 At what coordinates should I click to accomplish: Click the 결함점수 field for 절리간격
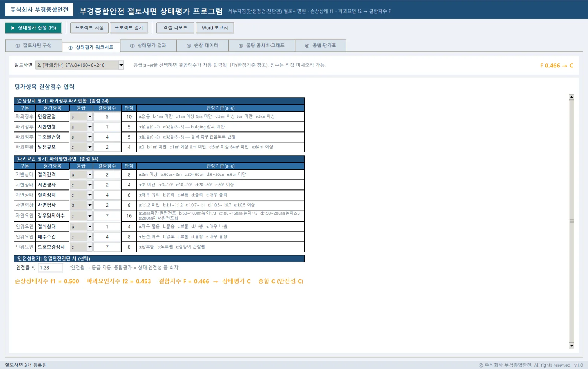[x=107, y=175]
